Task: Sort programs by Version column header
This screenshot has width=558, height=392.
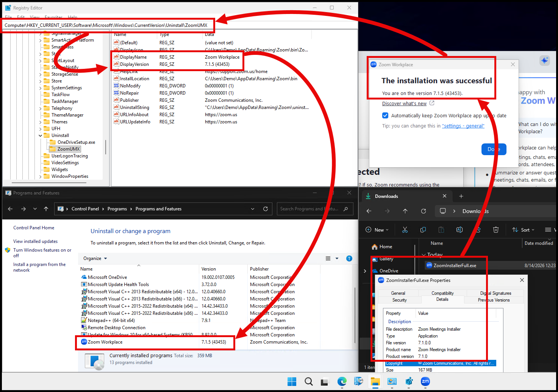Action: pos(224,269)
